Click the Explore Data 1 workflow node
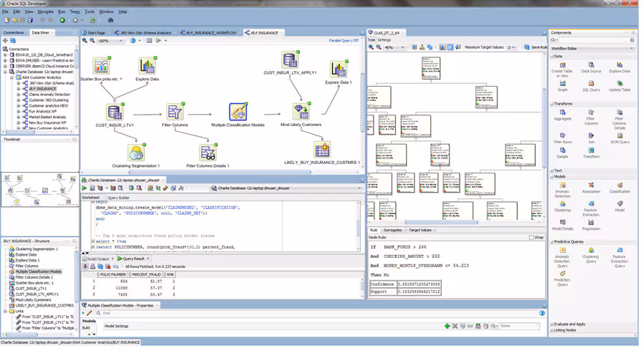Viewport: 644px width, 351px height. tap(338, 69)
